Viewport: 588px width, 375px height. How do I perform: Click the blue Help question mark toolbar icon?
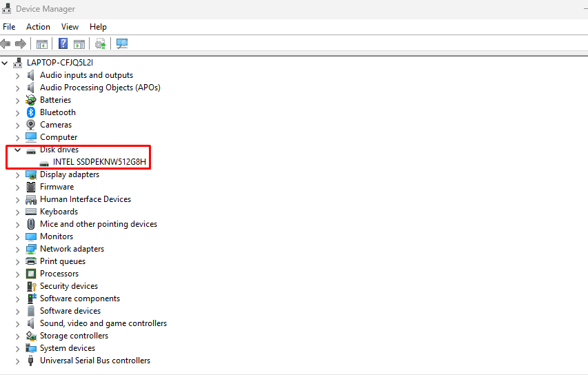click(63, 44)
